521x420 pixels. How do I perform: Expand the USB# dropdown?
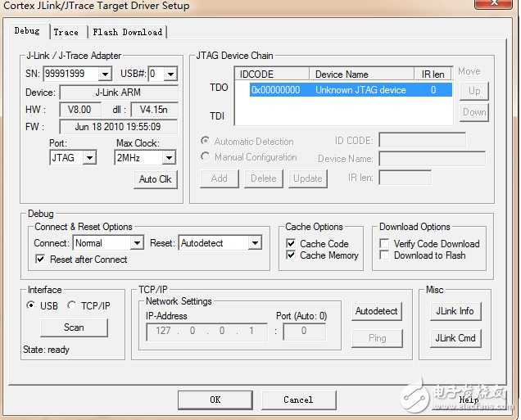coord(170,74)
